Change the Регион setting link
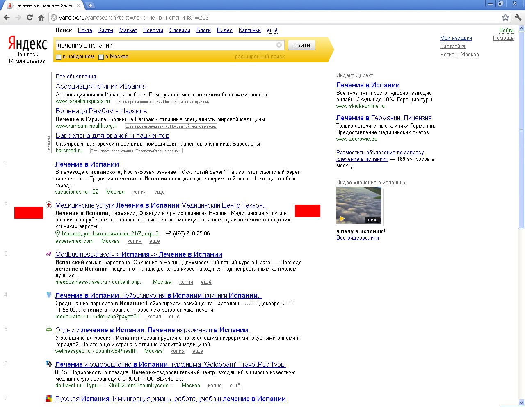 tap(449, 55)
